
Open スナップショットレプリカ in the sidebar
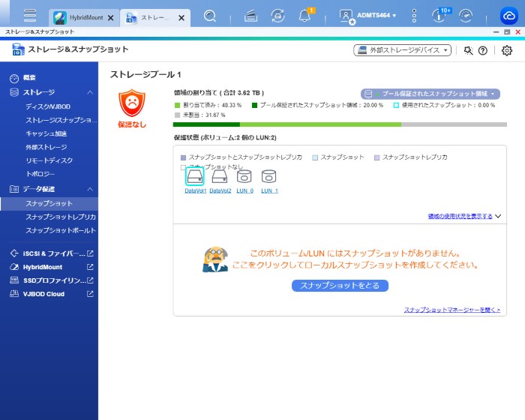click(x=60, y=217)
